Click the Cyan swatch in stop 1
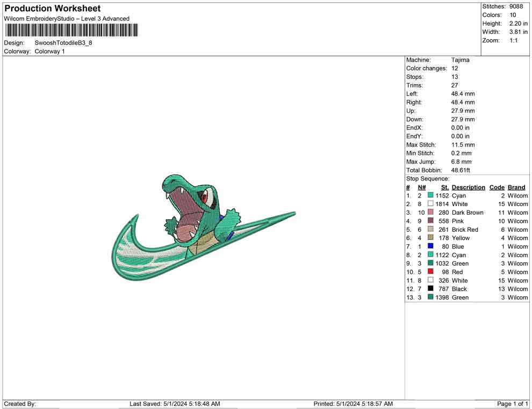The width and height of the screenshot is (532, 409). tap(430, 195)
